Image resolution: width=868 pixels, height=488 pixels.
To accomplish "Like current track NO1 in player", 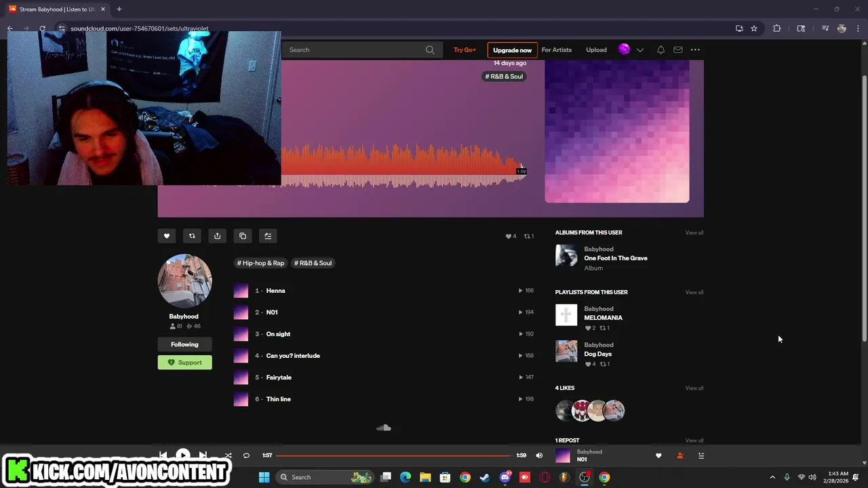I will pyautogui.click(x=658, y=456).
